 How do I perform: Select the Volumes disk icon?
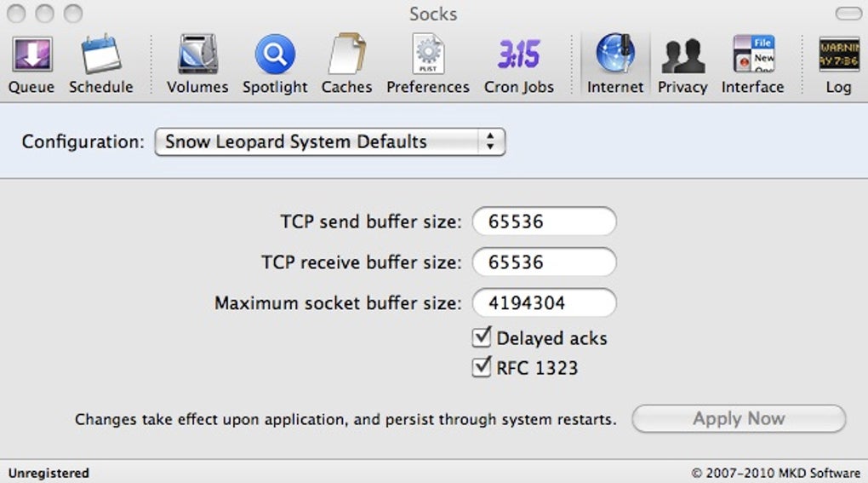pyautogui.click(x=197, y=55)
